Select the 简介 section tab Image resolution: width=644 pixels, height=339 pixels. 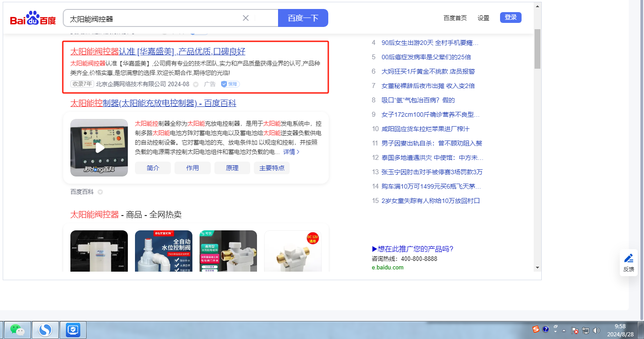pos(153,168)
